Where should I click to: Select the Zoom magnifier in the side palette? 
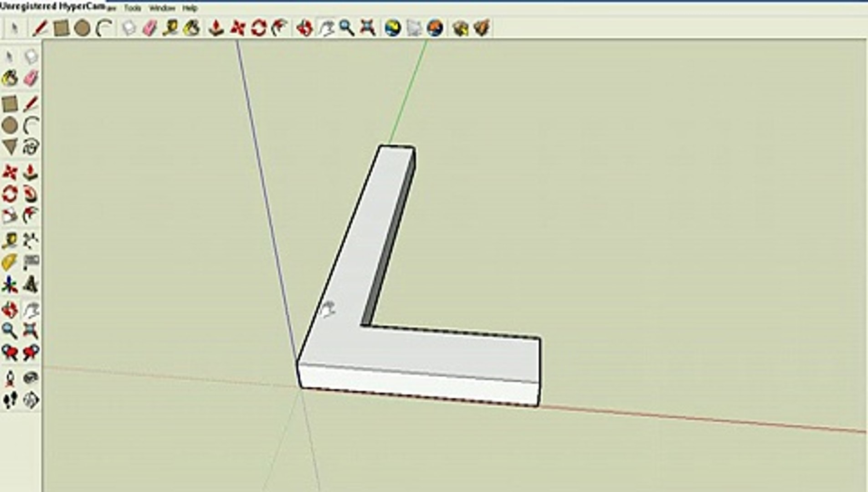(x=10, y=331)
